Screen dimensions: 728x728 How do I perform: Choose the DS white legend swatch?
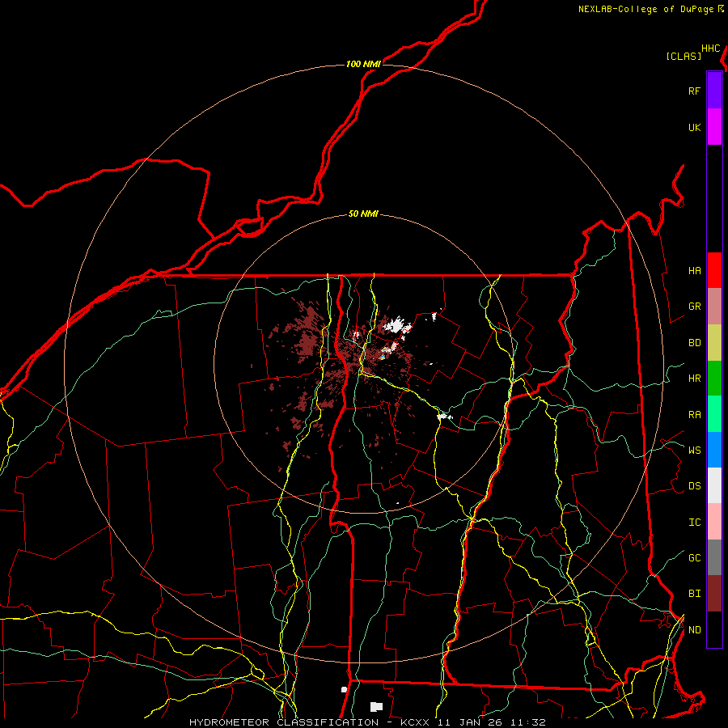click(x=714, y=485)
